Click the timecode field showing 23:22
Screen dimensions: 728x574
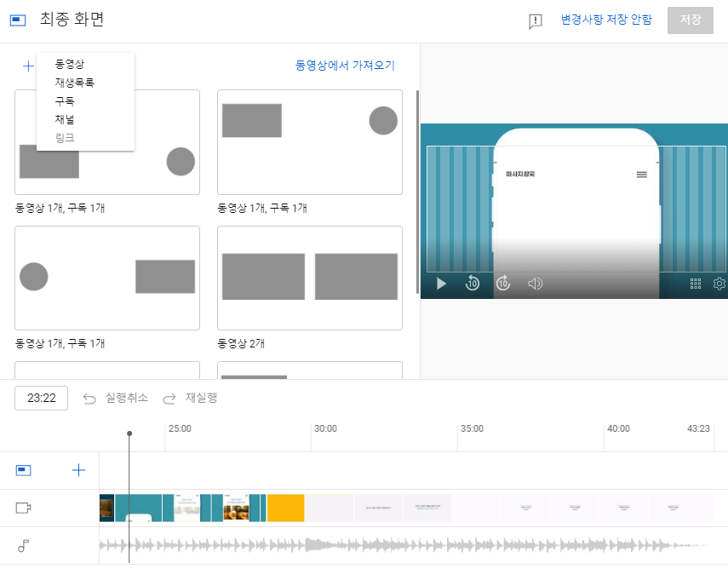(x=41, y=398)
